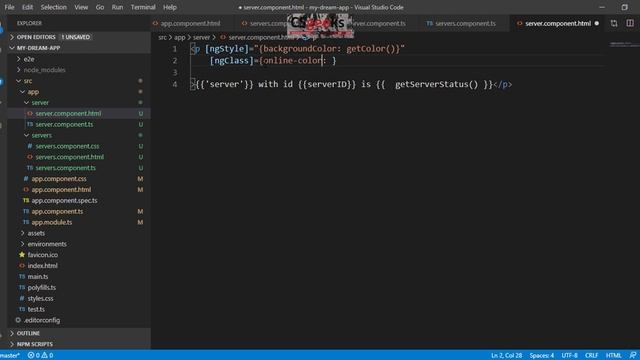640x360 pixels.
Task: Click the master branch status item
Action: click(x=10, y=356)
